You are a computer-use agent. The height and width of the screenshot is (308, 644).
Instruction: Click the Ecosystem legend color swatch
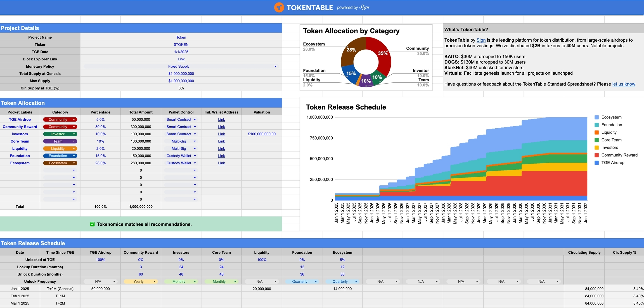click(596, 117)
